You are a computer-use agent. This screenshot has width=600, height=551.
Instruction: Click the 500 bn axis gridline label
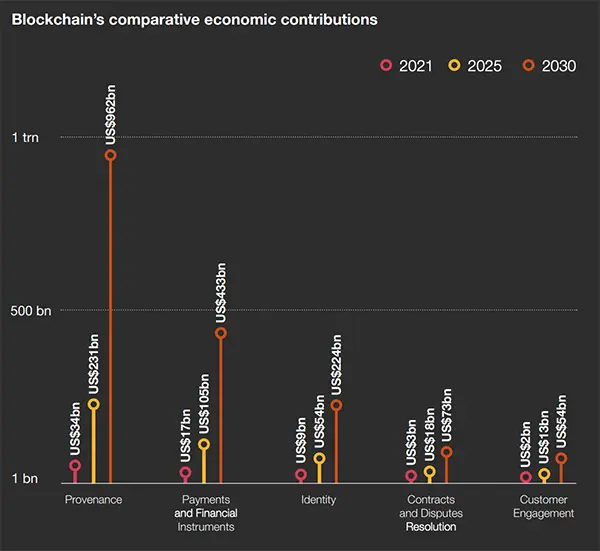31,311
